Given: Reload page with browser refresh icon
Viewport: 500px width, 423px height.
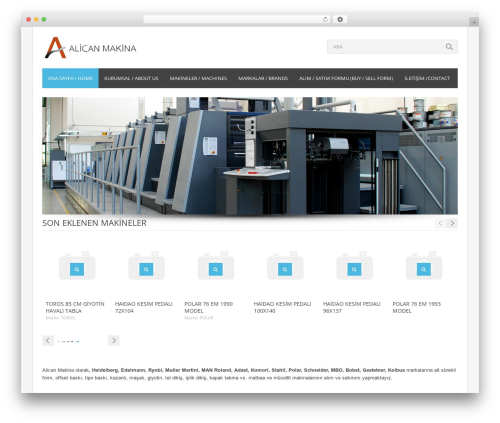Looking at the screenshot, I should point(325,19).
